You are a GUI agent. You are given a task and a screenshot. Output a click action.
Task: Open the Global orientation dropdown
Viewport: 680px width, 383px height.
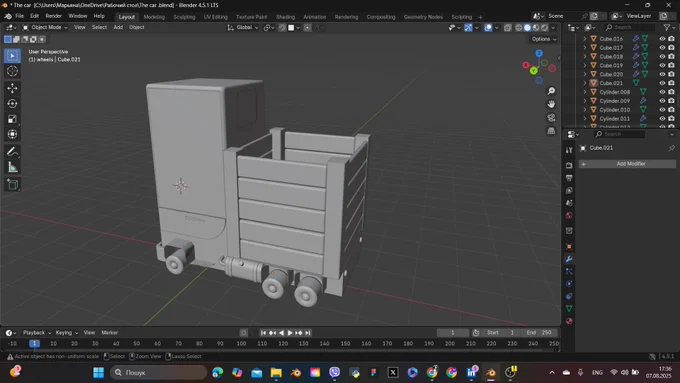[x=243, y=27]
